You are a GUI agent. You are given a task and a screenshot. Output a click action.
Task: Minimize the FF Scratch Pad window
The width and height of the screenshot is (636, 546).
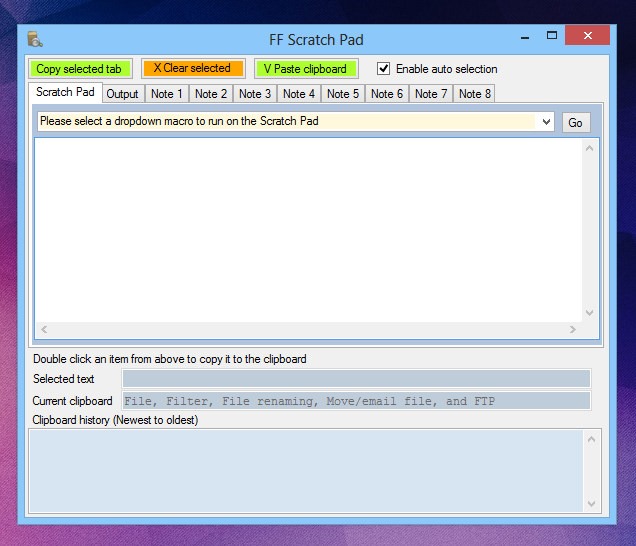[x=525, y=37]
